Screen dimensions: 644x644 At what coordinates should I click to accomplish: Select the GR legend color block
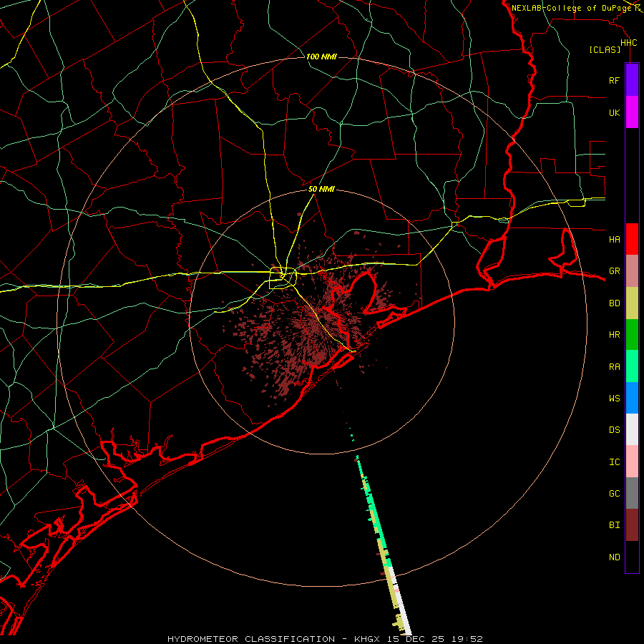[x=632, y=271]
